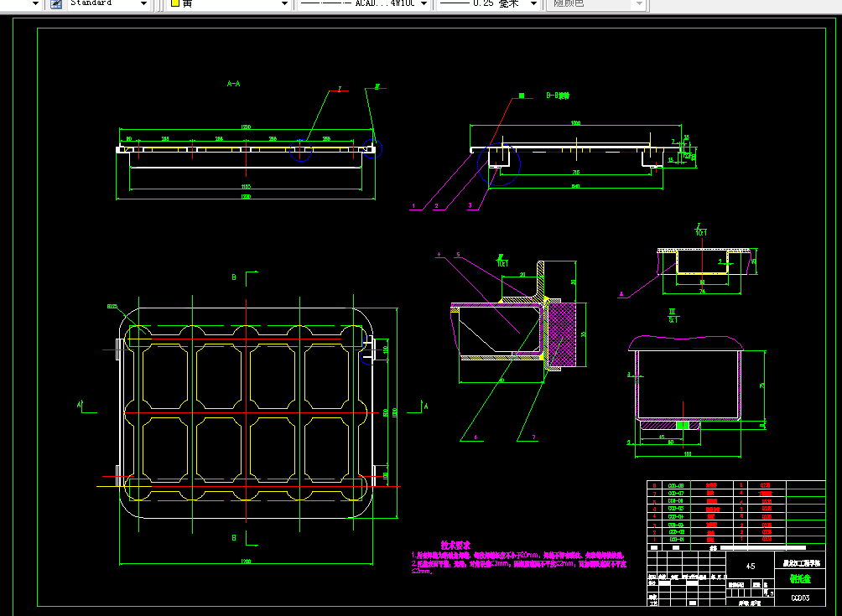842x616 pixels.
Task: Open the leftmost toolbar dropdown arrow
Action: 36,3
